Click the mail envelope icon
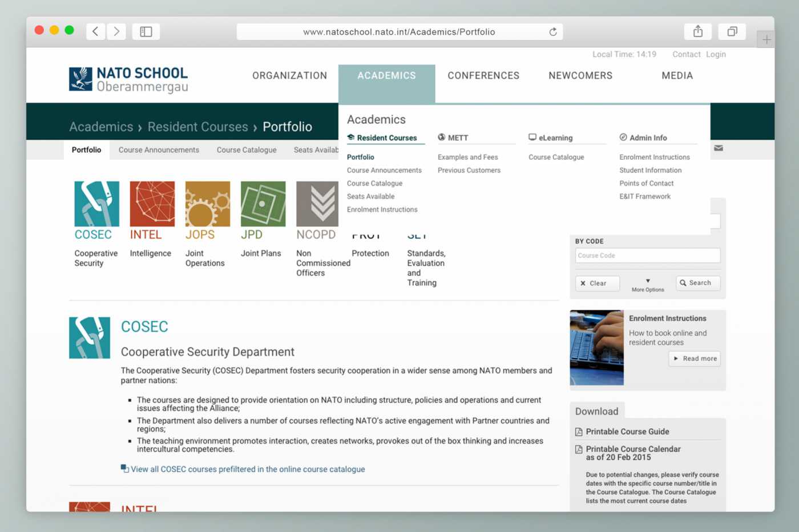 [719, 148]
